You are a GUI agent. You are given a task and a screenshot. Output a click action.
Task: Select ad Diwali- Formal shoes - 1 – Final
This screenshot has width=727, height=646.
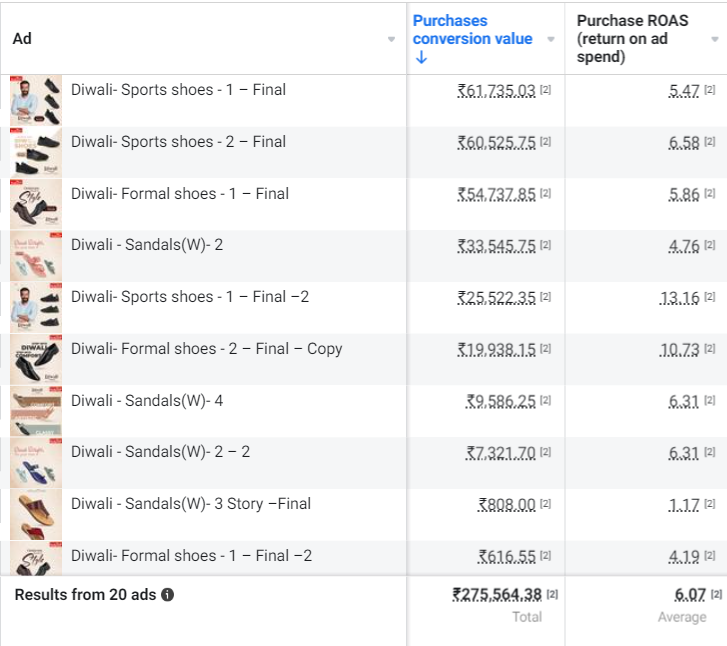(179, 193)
